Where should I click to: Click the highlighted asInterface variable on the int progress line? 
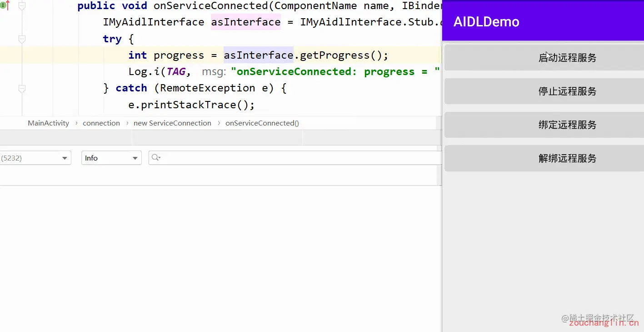(259, 55)
